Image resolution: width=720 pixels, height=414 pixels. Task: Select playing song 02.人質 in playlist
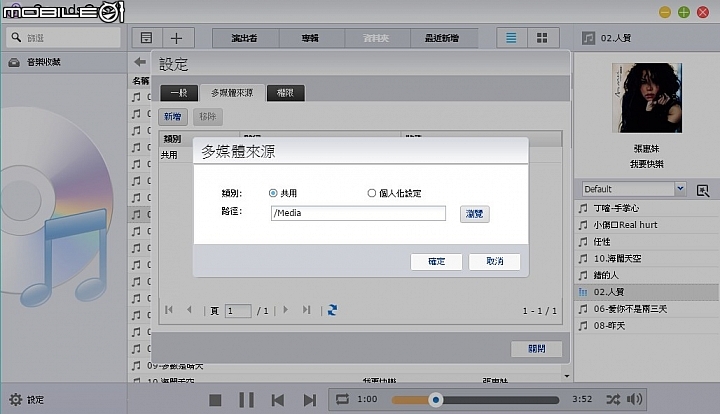click(x=647, y=292)
